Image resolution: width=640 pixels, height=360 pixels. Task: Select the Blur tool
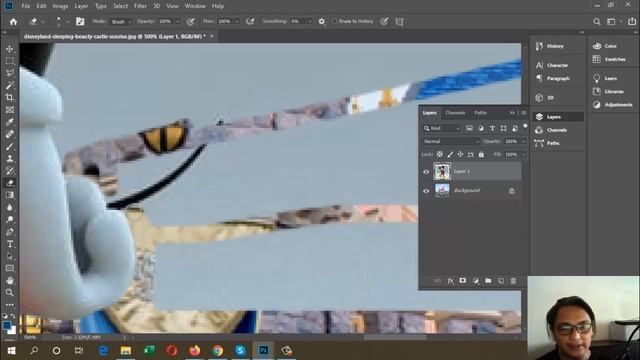10,207
